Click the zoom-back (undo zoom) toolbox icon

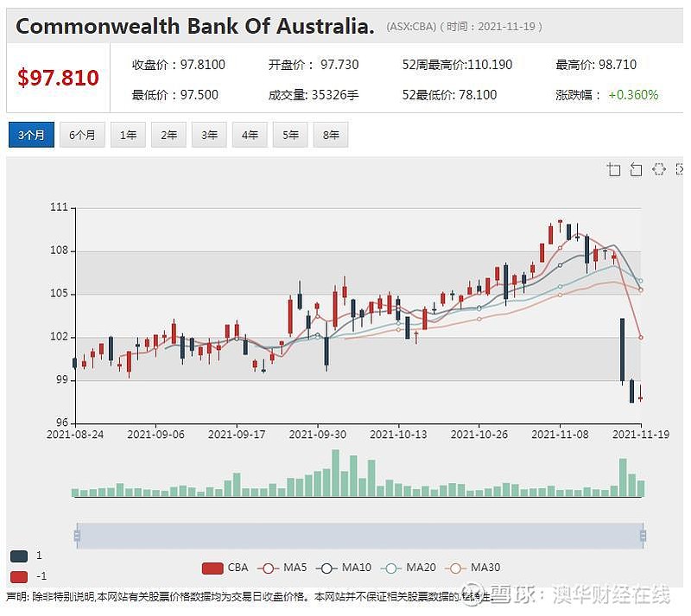click(636, 169)
